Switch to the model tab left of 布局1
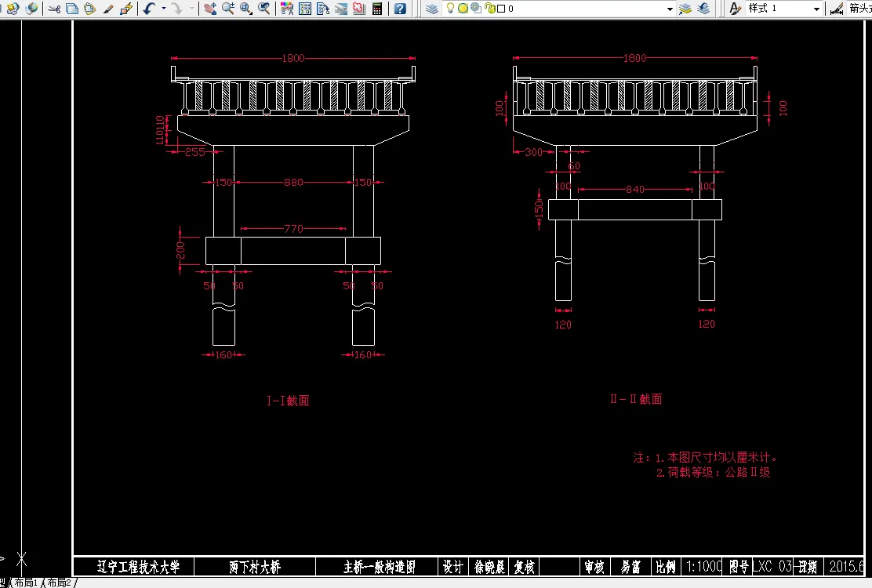Screen dimensions: 872x588 (x=3, y=583)
